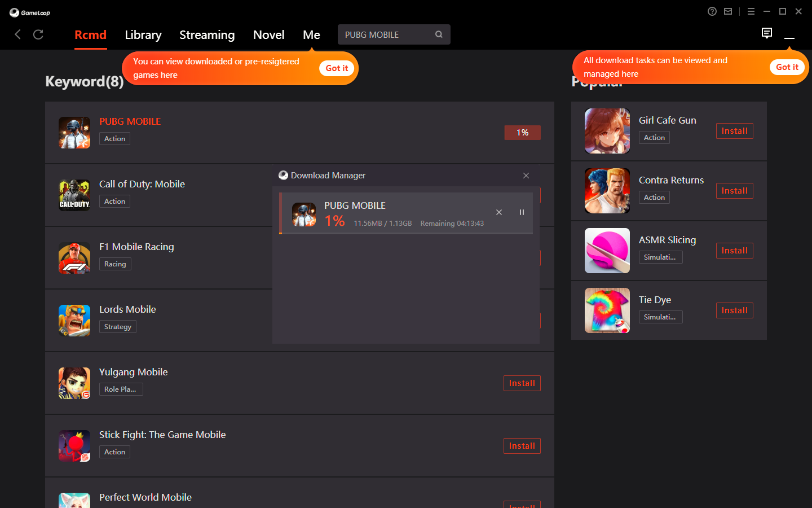This screenshot has height=508, width=812.
Task: Install ASMR Slicing
Action: [735, 251]
